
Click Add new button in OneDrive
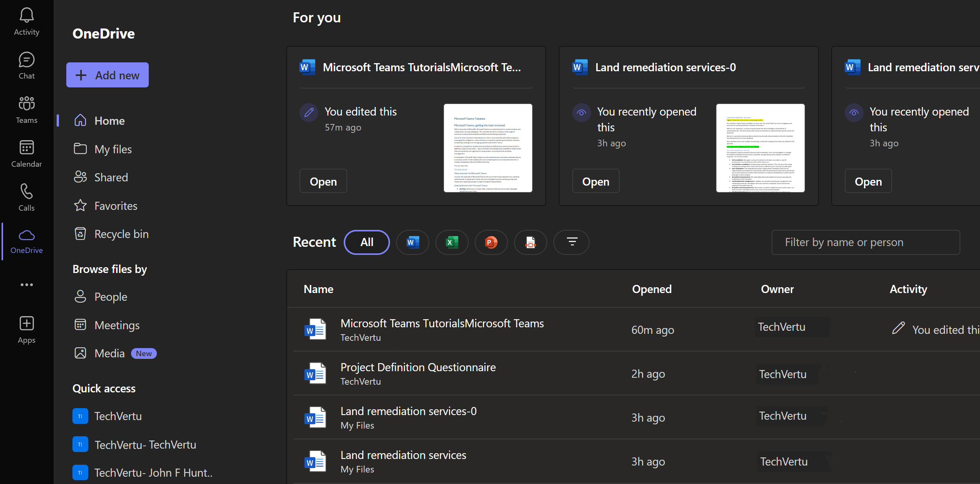click(108, 75)
